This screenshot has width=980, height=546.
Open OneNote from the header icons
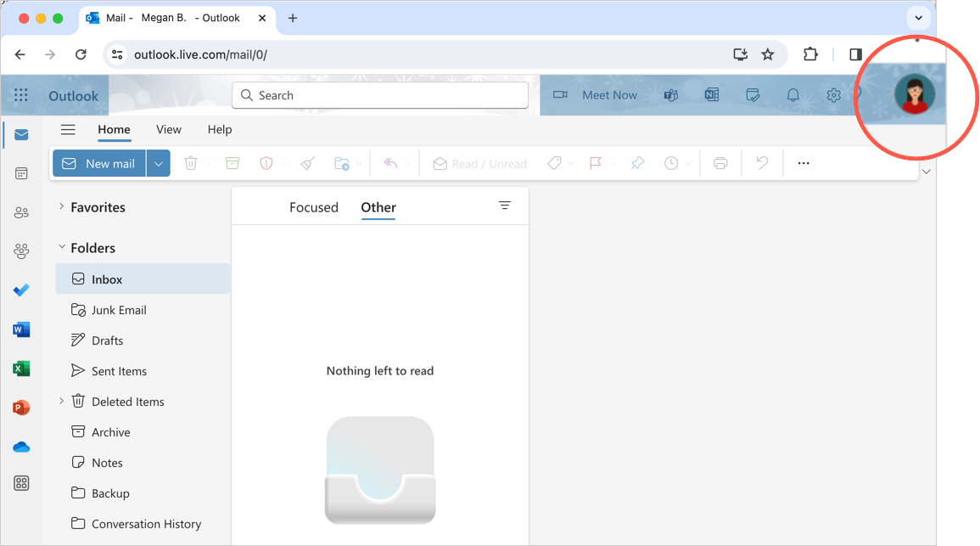pos(711,95)
